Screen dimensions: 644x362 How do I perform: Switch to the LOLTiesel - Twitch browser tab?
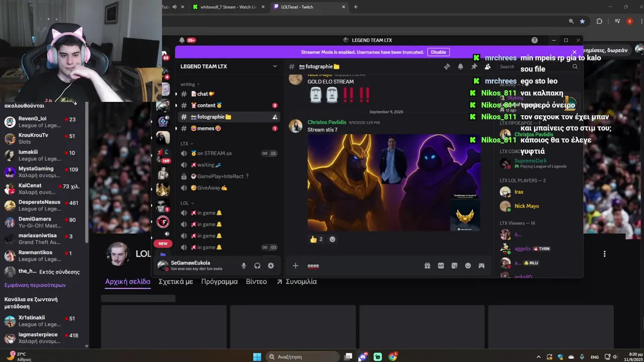tap(308, 7)
